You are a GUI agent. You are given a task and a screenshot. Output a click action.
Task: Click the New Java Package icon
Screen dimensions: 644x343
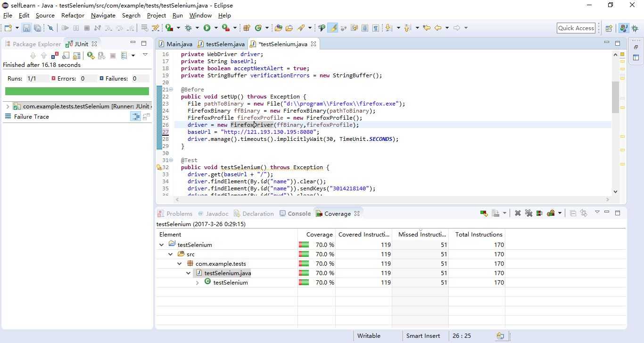point(246,28)
